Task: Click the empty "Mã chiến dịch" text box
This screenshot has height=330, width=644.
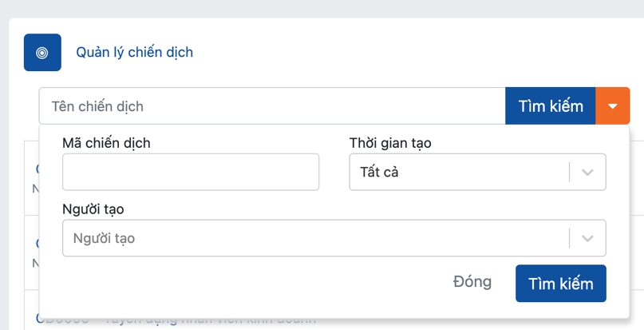Action: [191, 172]
